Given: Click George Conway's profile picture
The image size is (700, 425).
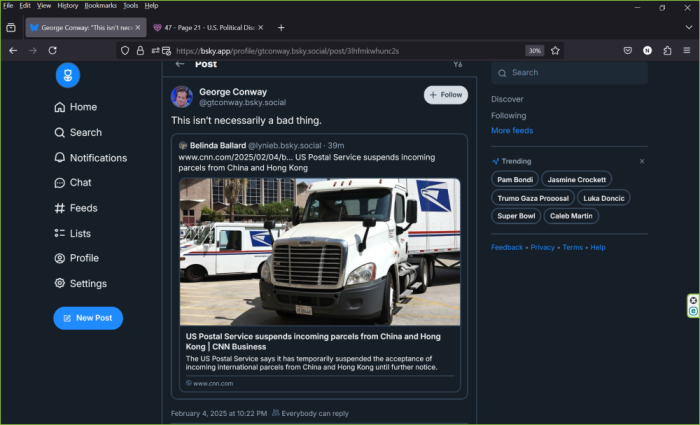Looking at the screenshot, I should pyautogui.click(x=182, y=97).
